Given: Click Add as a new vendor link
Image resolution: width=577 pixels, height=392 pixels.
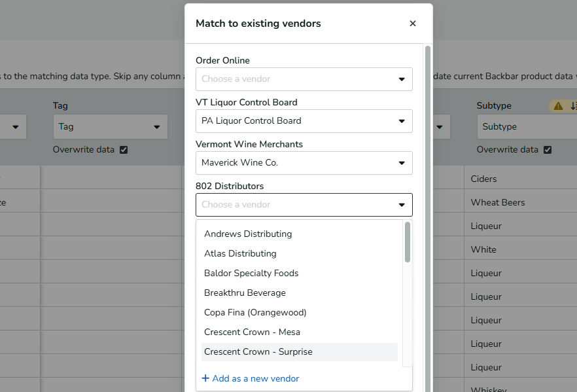Looking at the screenshot, I should (x=251, y=378).
